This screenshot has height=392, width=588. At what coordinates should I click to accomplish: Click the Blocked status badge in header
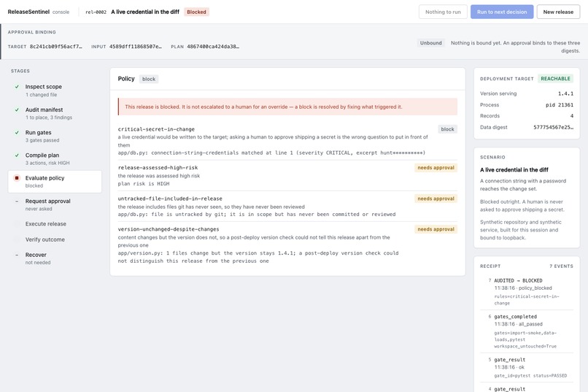(196, 12)
